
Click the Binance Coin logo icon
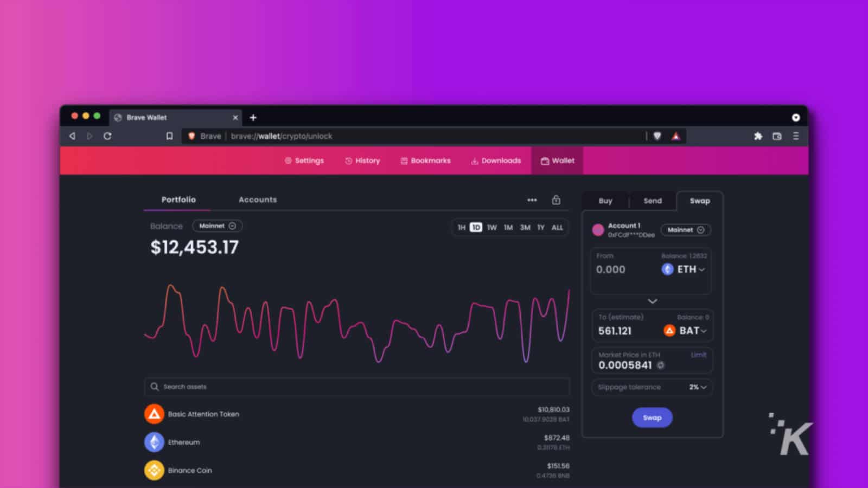tap(154, 470)
